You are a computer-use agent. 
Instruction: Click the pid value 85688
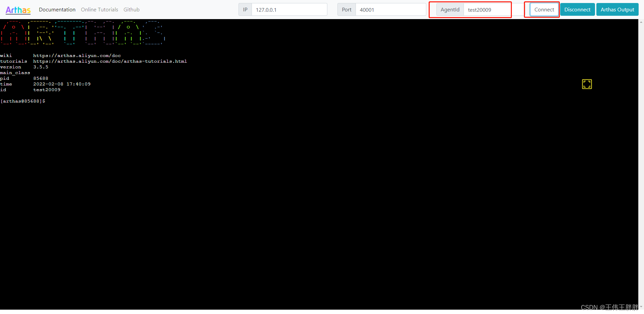tap(41, 78)
